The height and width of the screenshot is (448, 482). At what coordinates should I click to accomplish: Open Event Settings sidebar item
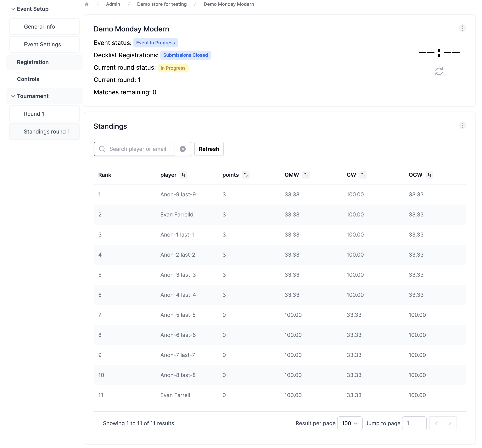(42, 44)
